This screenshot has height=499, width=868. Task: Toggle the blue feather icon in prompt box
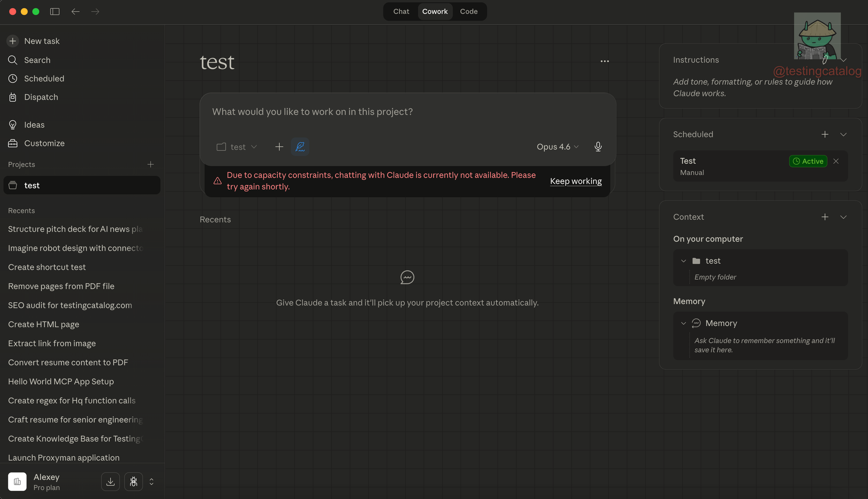coord(300,147)
